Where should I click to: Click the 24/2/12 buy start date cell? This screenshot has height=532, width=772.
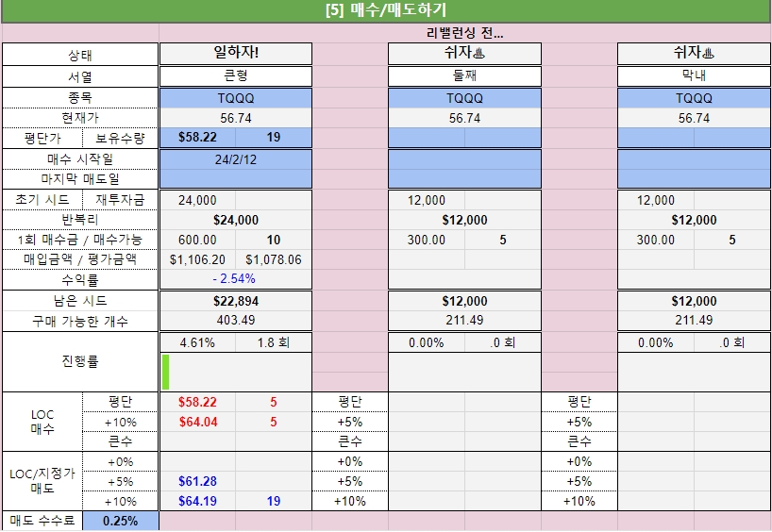point(236,159)
